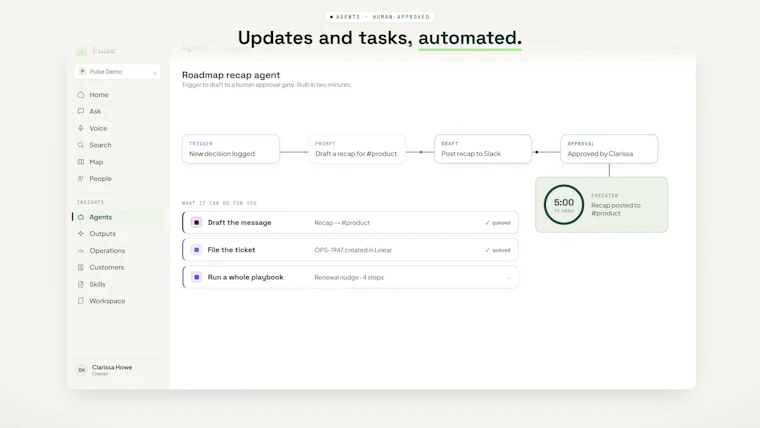This screenshot has width=760, height=428.
Task: Select Customers under Insights
Action: (117, 267)
